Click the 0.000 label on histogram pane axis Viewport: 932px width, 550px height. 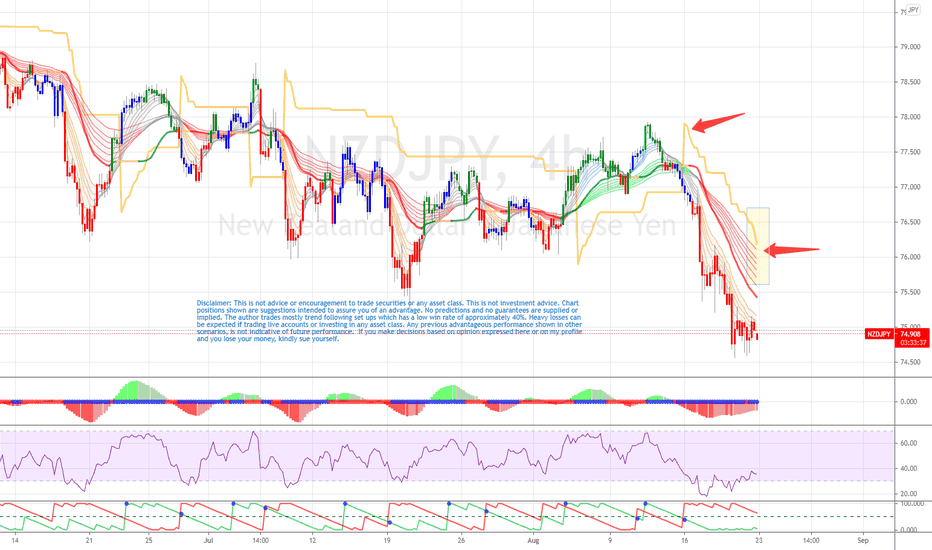point(909,402)
